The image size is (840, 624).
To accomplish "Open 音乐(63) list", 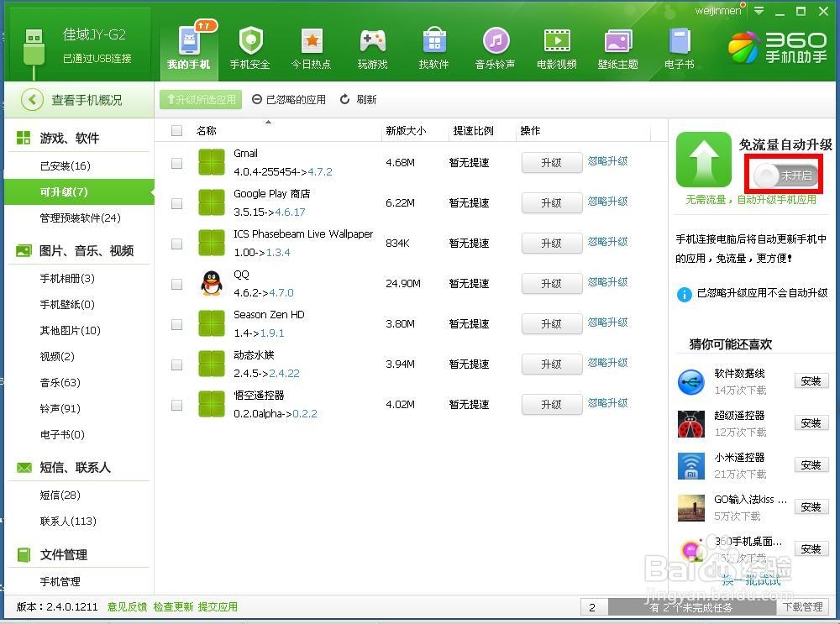I will coord(60,382).
